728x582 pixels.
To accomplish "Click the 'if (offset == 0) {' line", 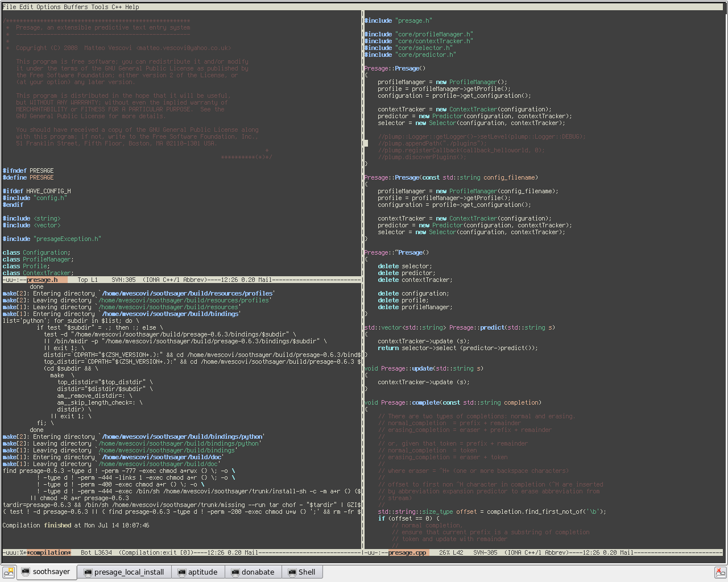I will (408, 518).
